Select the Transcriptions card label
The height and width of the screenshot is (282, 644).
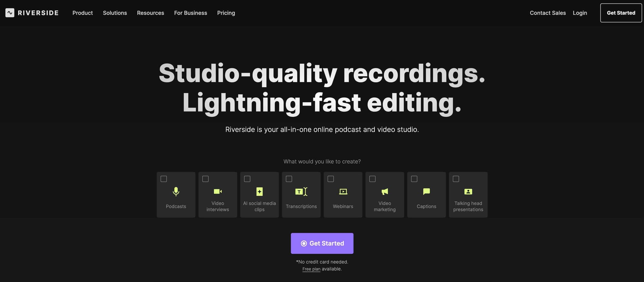click(x=301, y=206)
